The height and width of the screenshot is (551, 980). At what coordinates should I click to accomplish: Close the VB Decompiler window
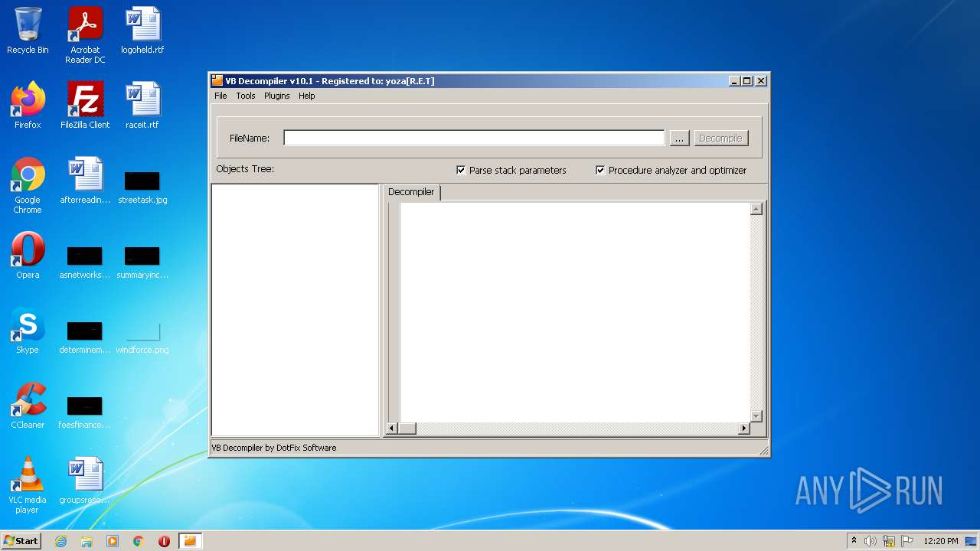[761, 80]
